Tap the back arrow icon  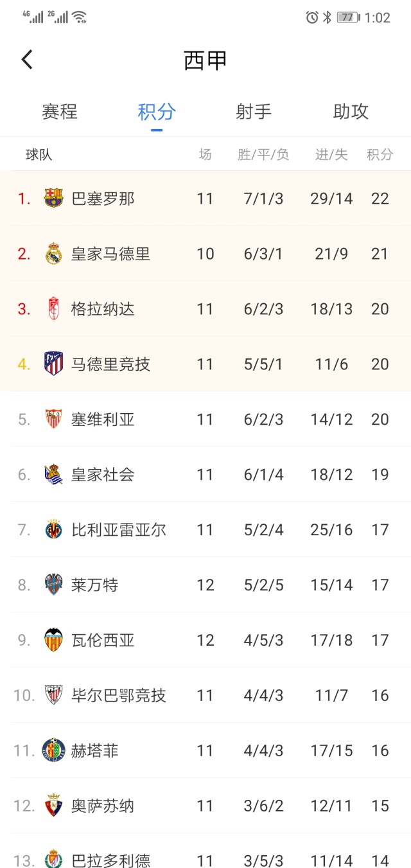pos(27,60)
